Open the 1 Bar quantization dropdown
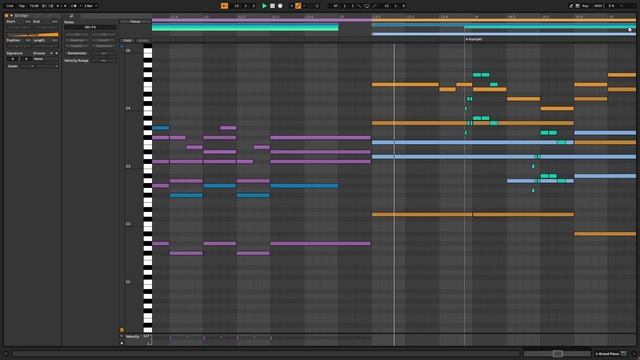The height and width of the screenshot is (360, 640). coord(91,6)
